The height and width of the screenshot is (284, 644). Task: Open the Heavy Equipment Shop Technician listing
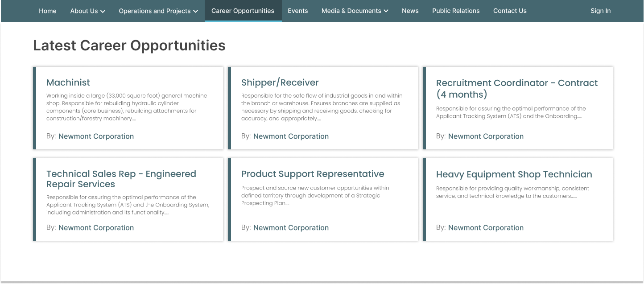point(514,174)
